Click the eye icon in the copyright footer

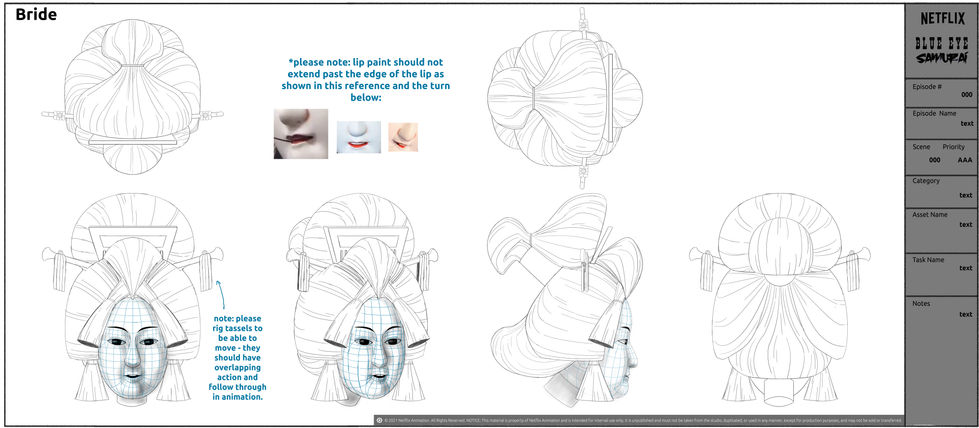point(380,421)
